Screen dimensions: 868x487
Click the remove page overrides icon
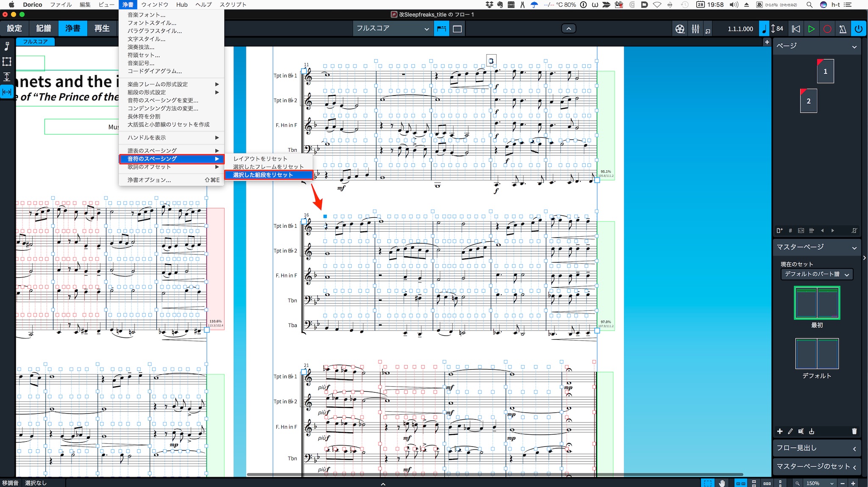(x=854, y=230)
